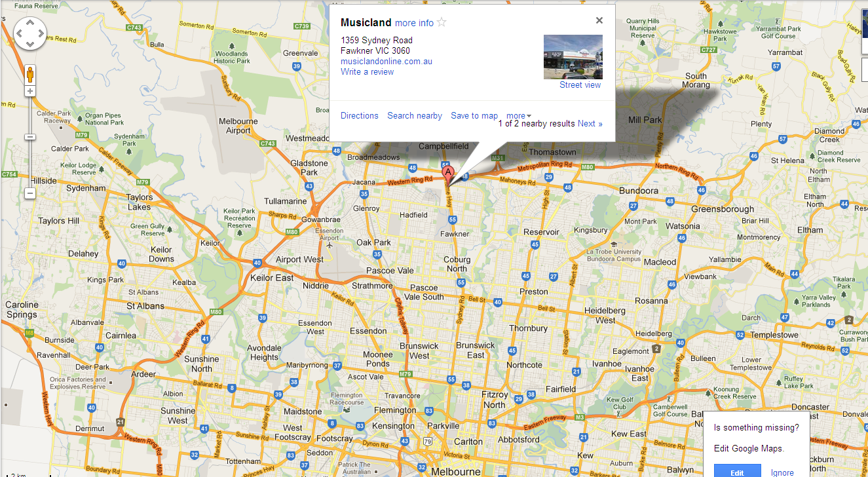Click the pan navigation compass control
Viewport: 868px width, 477px height.
(30, 33)
